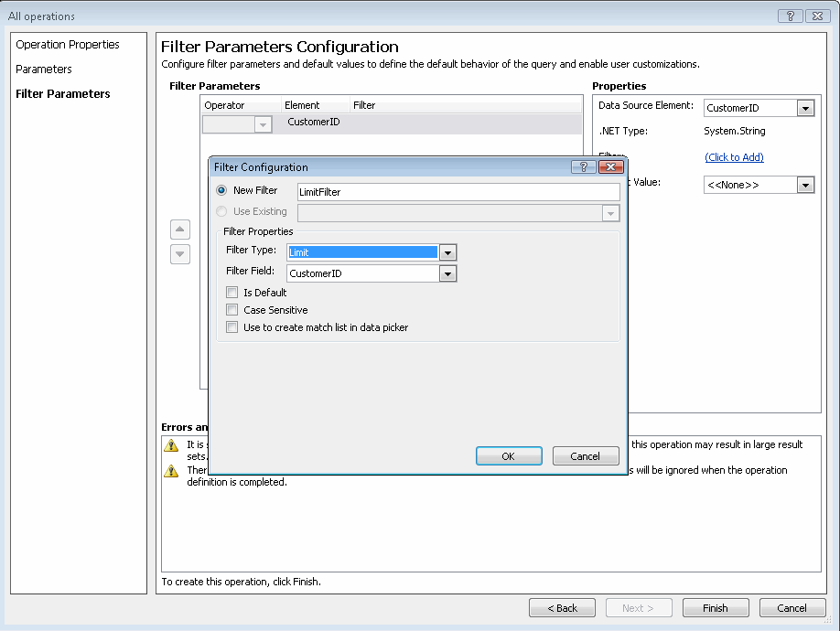
Task: Click the help icon in Filter Configuration dialog
Action: point(584,167)
